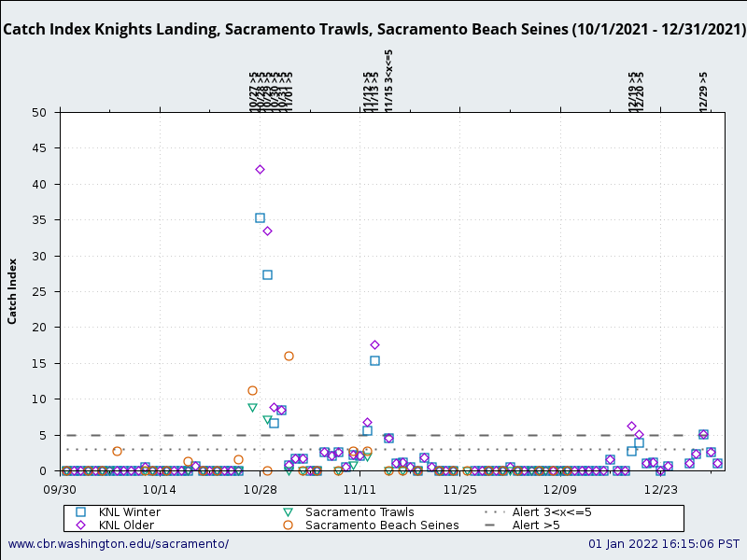Click the orange circle data point near 16
Image resolution: width=747 pixels, height=560 pixels.
pyautogui.click(x=288, y=356)
